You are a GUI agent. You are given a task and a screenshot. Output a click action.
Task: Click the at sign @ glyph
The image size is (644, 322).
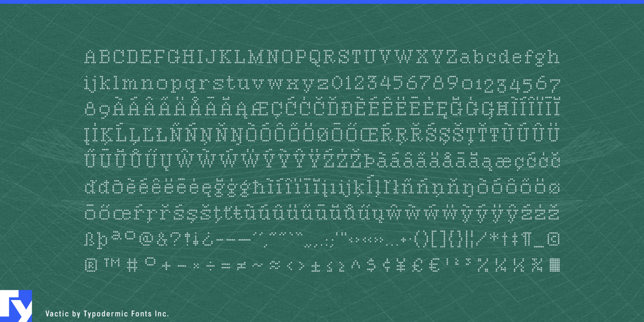click(146, 241)
